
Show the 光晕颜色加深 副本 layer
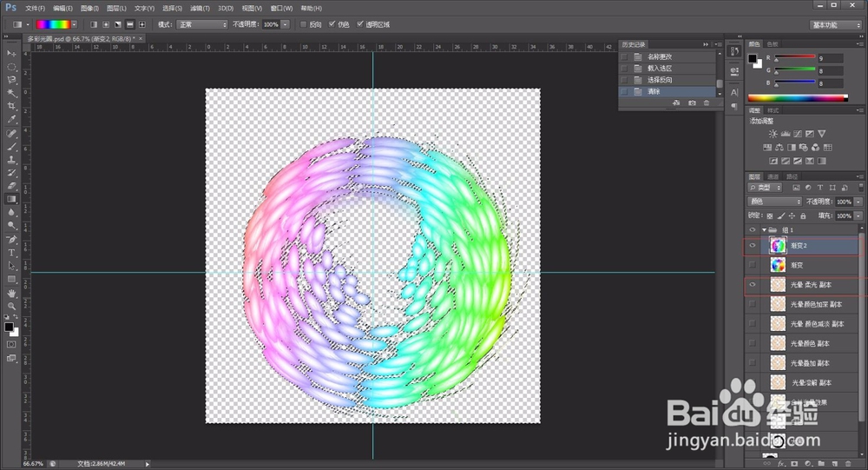coord(753,304)
